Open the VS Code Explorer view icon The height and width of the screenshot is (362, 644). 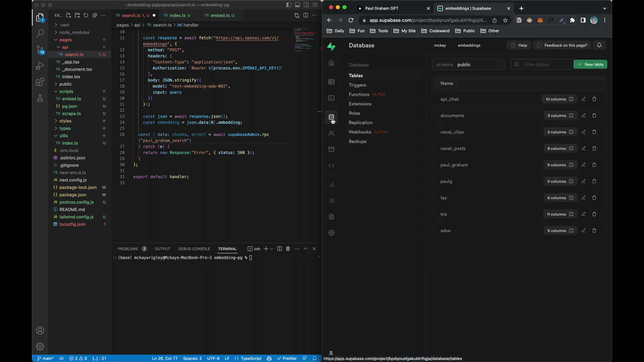tap(40, 18)
